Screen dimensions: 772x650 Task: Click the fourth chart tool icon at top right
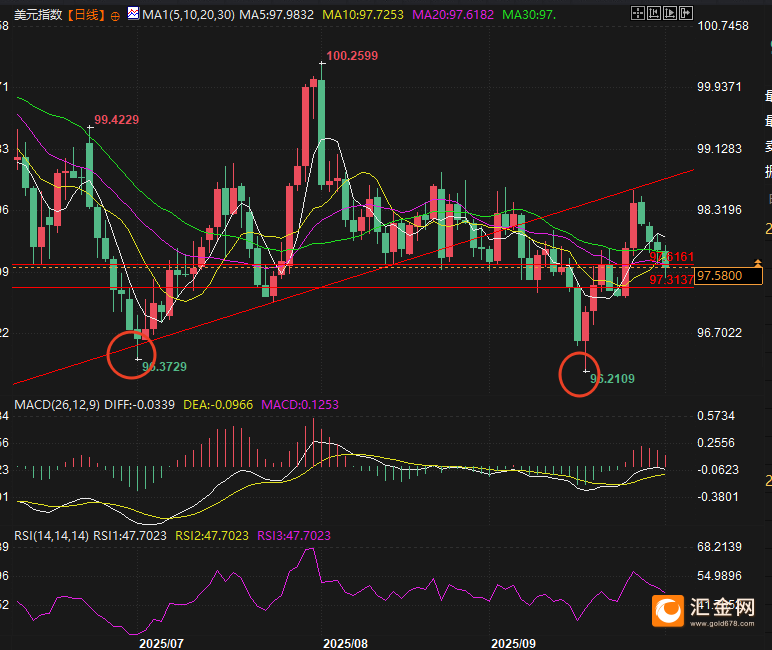[686, 15]
